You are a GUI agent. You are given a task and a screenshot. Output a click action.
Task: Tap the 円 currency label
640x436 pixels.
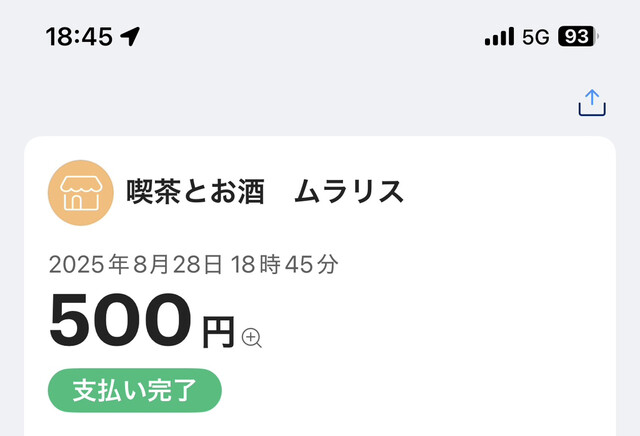click(218, 332)
